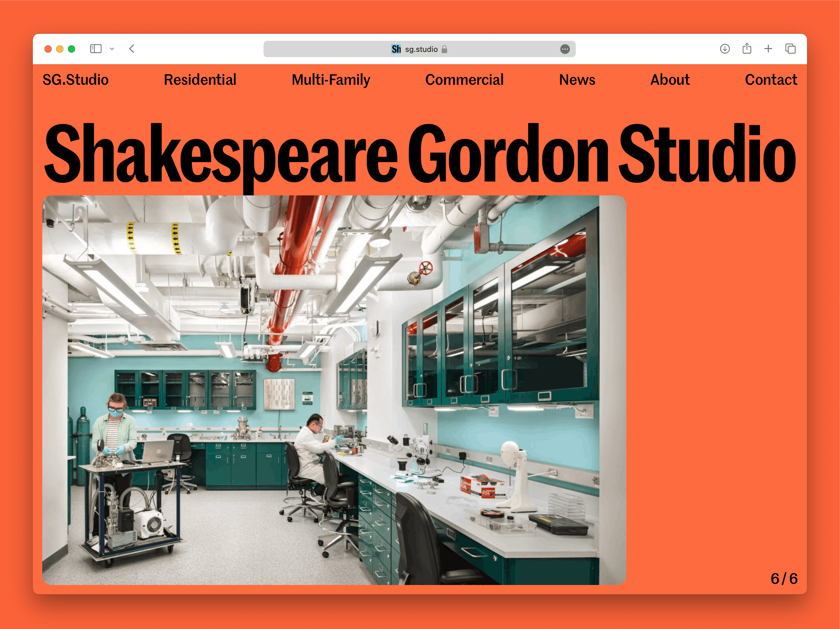This screenshot has height=629, width=840.
Task: Open the News page
Action: pyautogui.click(x=577, y=80)
